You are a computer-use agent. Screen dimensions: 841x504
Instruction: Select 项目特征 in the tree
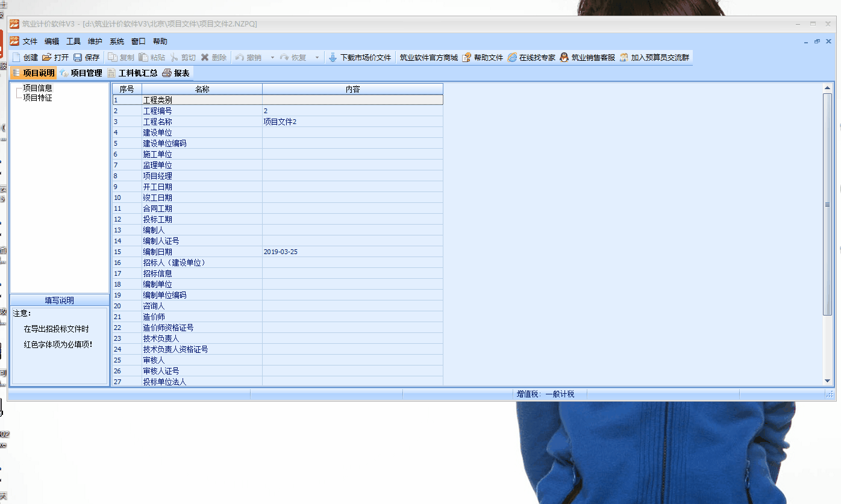pyautogui.click(x=37, y=98)
